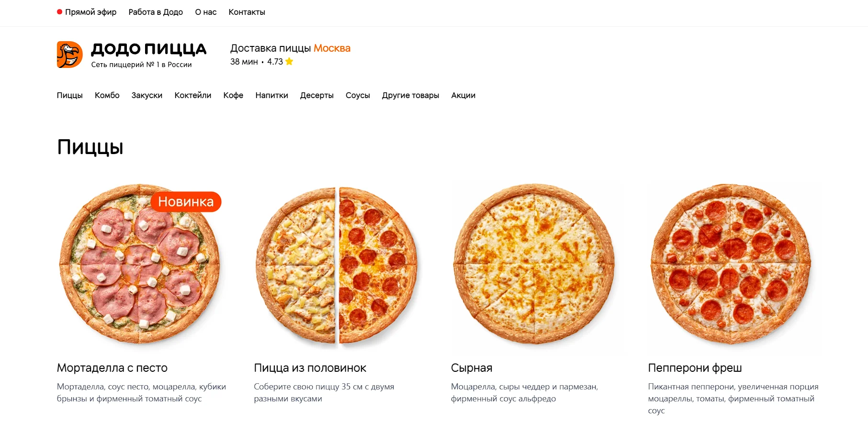This screenshot has height=422, width=868.
Task: Open the Пиццы menu category
Action: (x=69, y=95)
